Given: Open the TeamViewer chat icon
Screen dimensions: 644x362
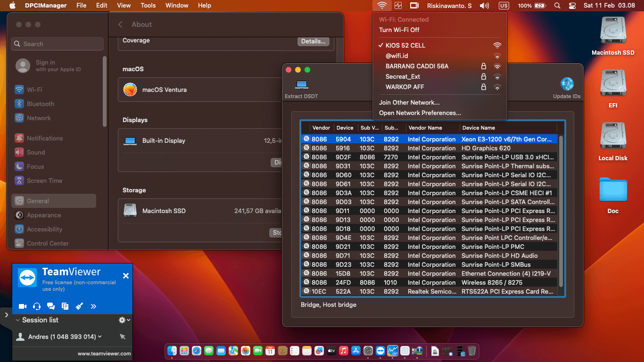Looking at the screenshot, I should 51,306.
